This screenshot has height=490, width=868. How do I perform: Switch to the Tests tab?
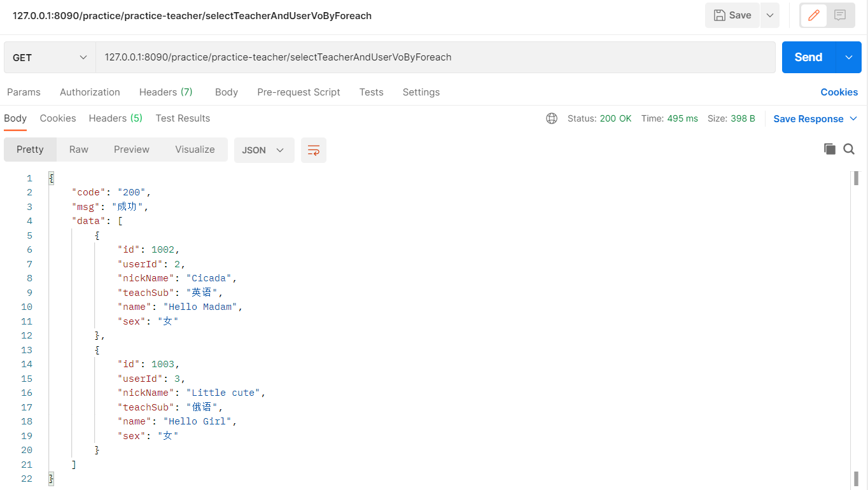[x=371, y=92]
